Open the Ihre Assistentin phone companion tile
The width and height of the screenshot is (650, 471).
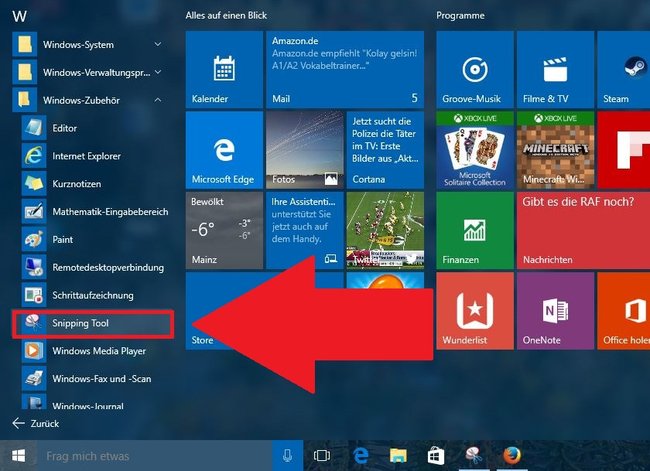(305, 230)
